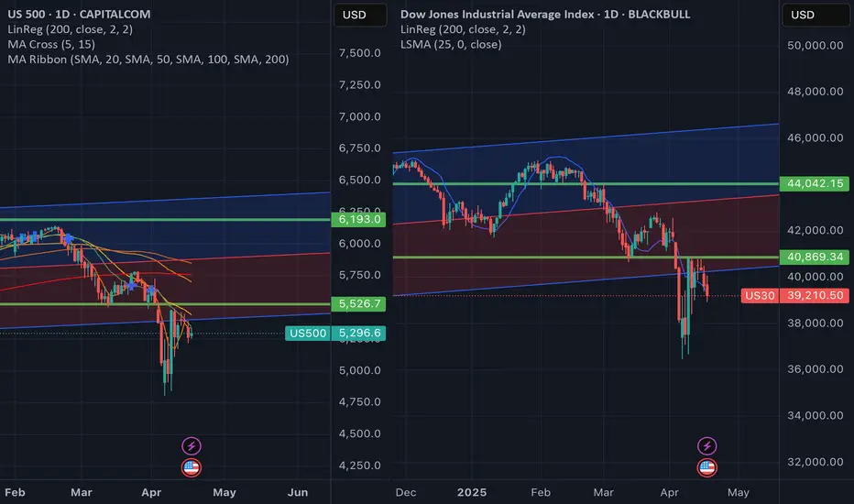Click the US flag economic event icon on US 500 chart
Screen dimensions: 854x504
point(192,467)
